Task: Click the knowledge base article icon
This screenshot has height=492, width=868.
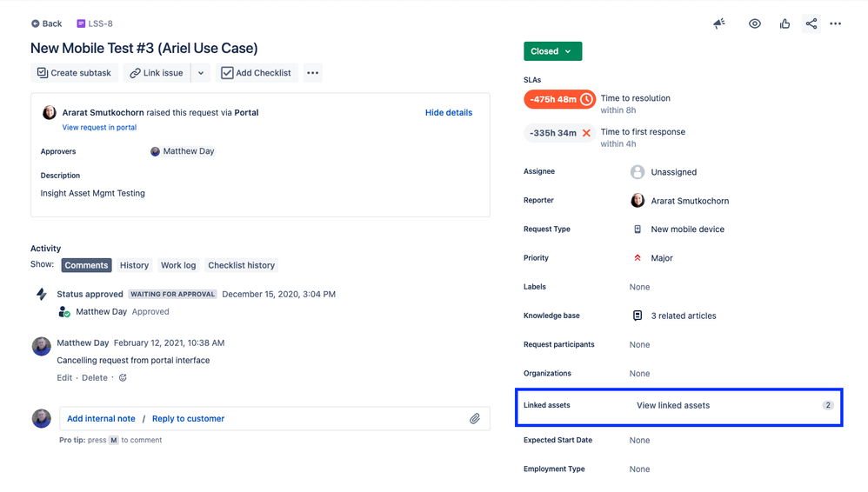Action: click(x=638, y=316)
